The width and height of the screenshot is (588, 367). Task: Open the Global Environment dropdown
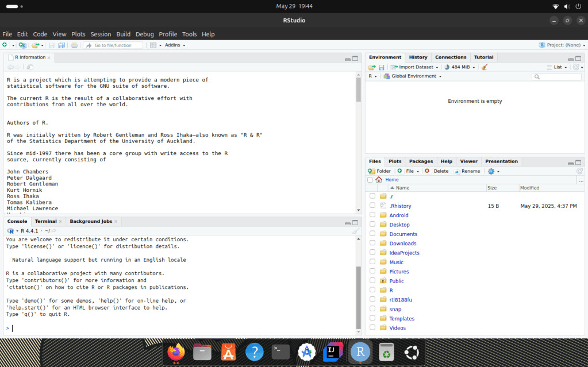point(413,76)
